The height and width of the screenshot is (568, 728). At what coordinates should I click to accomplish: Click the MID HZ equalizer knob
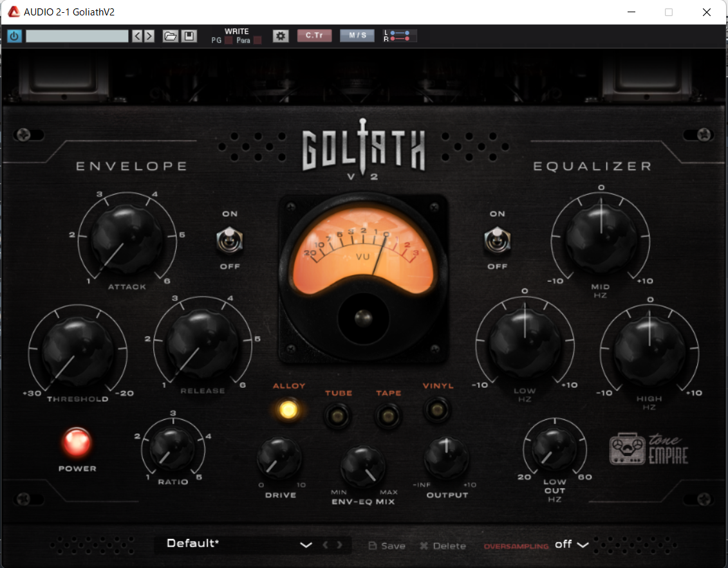coord(601,239)
